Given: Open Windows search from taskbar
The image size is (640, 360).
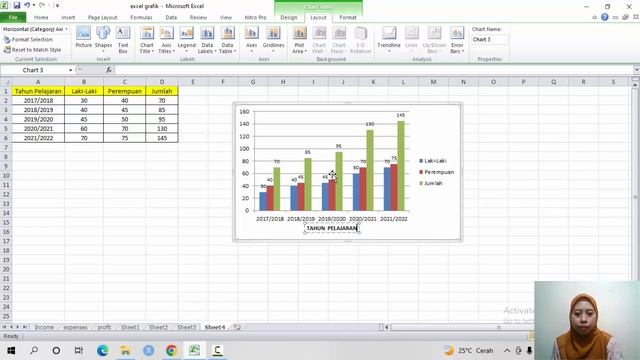Looking at the screenshot, I should click(34, 350).
